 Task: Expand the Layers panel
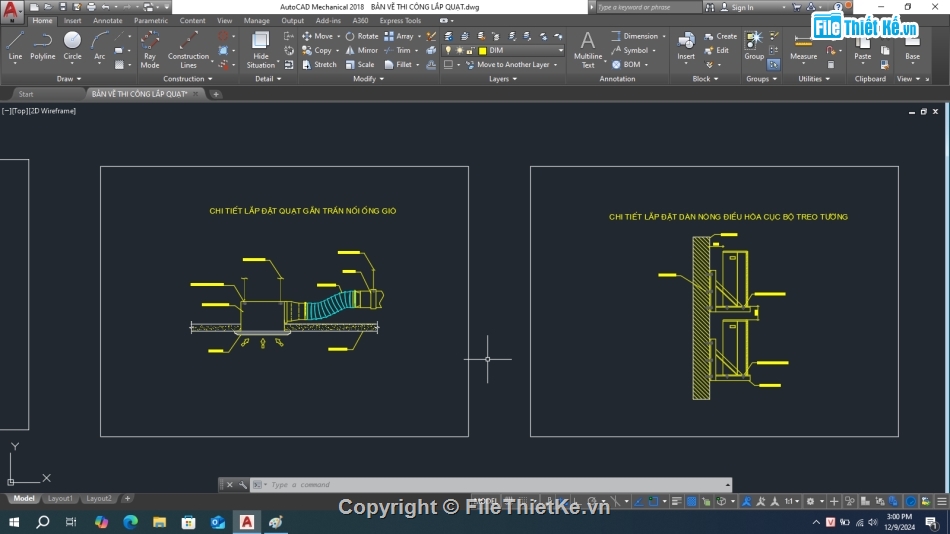point(503,79)
